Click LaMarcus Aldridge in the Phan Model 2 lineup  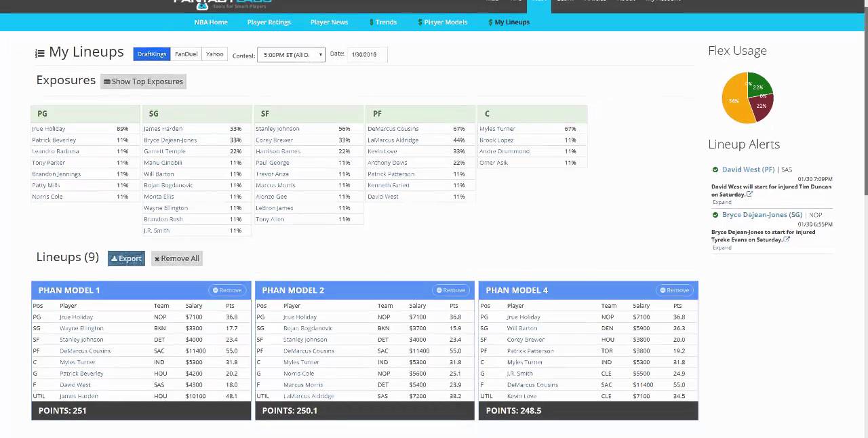pos(309,396)
